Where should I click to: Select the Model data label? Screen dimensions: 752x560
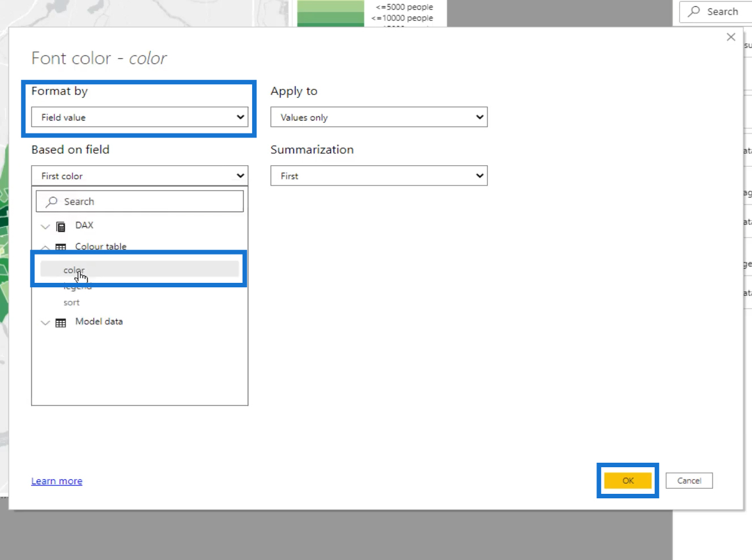[x=99, y=321]
